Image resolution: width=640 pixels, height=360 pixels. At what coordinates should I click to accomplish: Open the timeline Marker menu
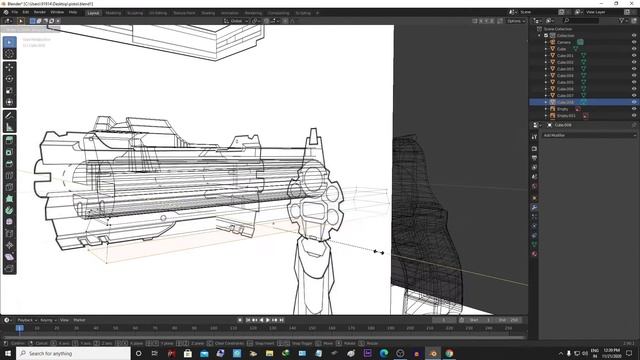click(79, 320)
